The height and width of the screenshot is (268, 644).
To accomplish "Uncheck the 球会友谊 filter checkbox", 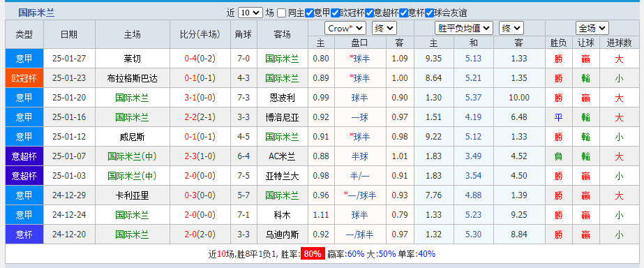I will (430, 13).
